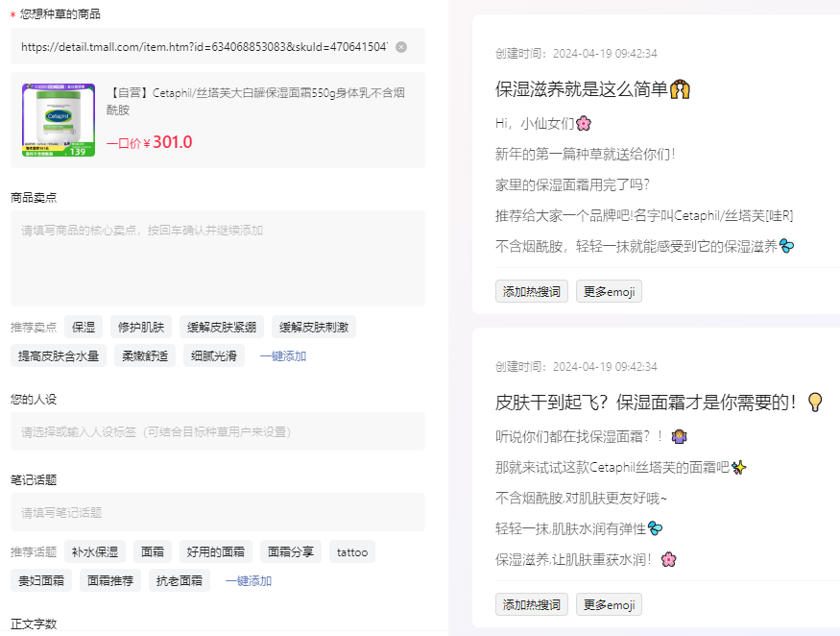Add the 好用的面霜 topic tag
This screenshot has height=636, width=840.
(x=216, y=551)
